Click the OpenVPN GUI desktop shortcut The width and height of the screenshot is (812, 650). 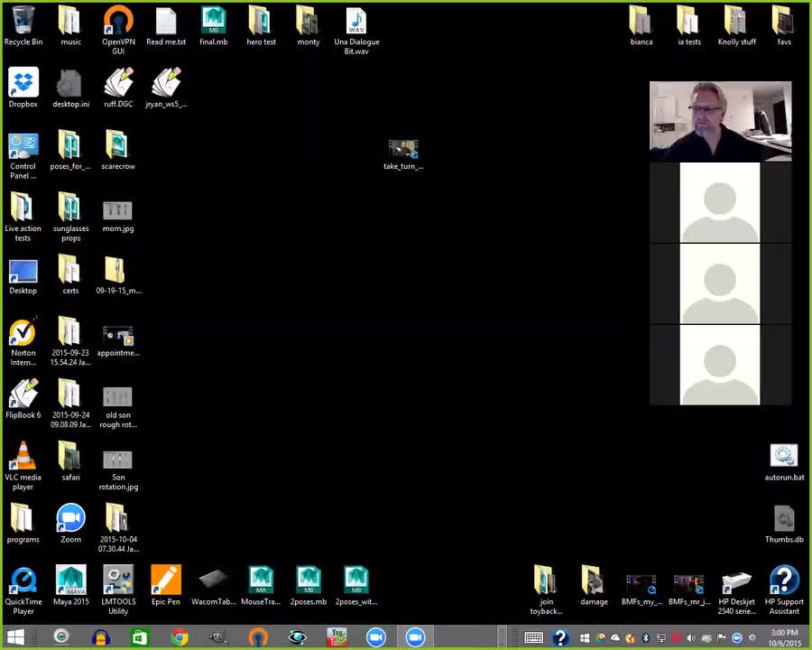coord(118,30)
